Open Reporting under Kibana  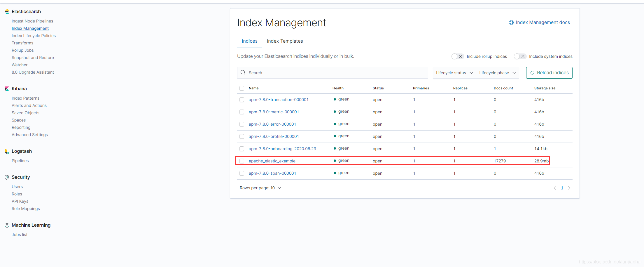point(21,127)
